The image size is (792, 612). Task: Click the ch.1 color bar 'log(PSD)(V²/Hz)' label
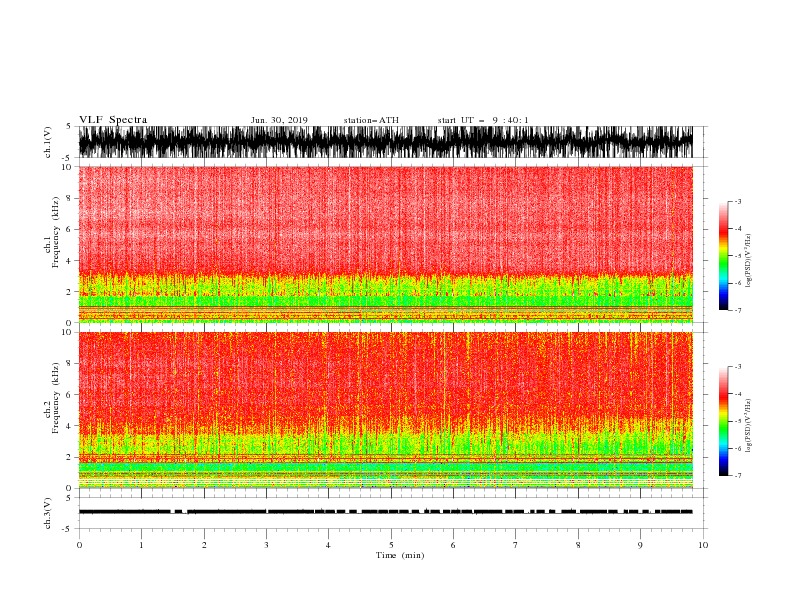[x=749, y=261]
